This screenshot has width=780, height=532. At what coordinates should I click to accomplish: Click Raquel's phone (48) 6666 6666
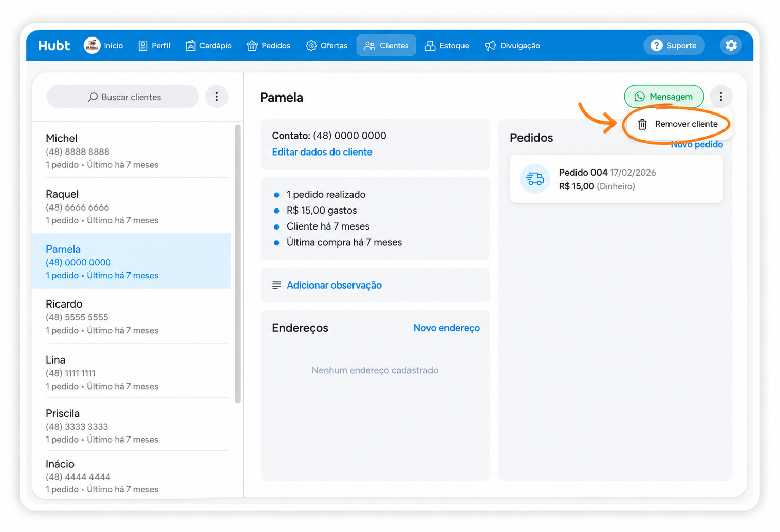(78, 207)
